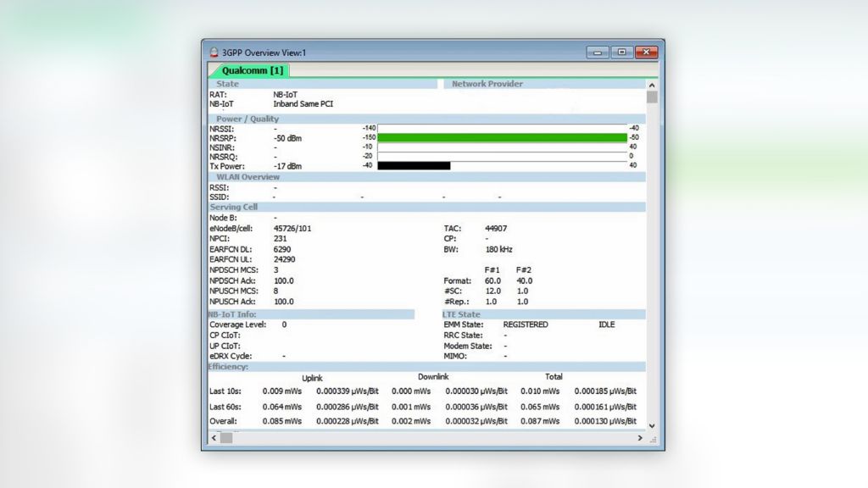Click the left arrow of the horizontal scrollbar
Viewport: 868px width, 488px height.
213,438
